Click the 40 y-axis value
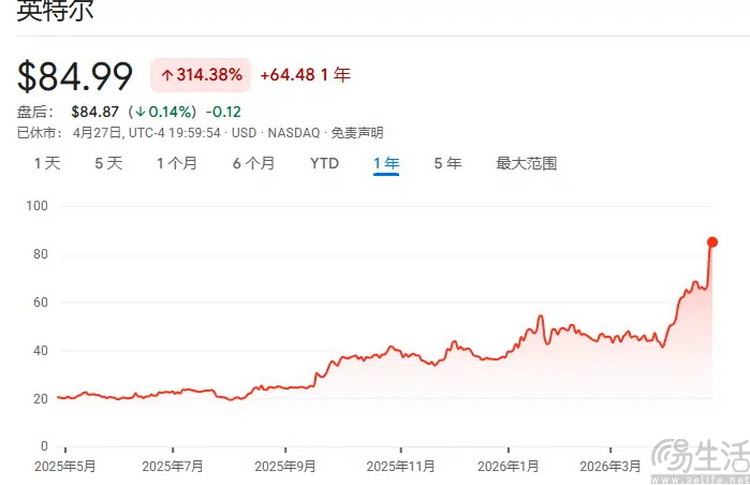The width and height of the screenshot is (750, 485). 41,351
